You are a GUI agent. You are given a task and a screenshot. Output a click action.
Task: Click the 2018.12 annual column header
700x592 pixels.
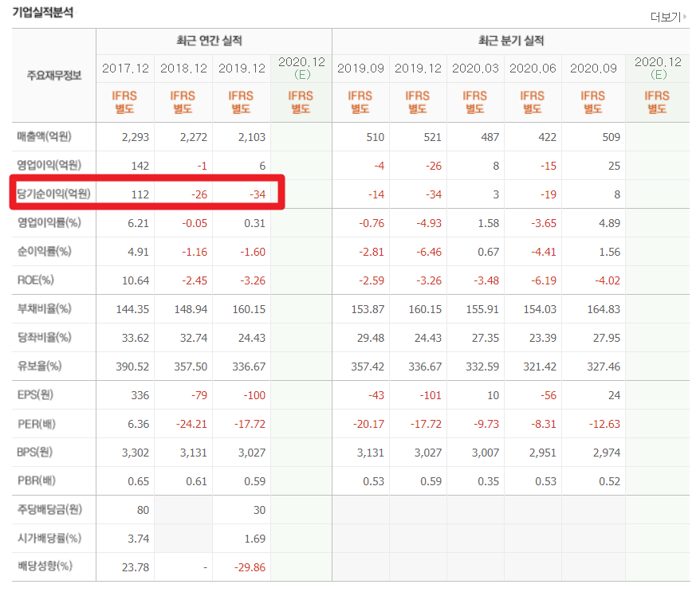[183, 69]
